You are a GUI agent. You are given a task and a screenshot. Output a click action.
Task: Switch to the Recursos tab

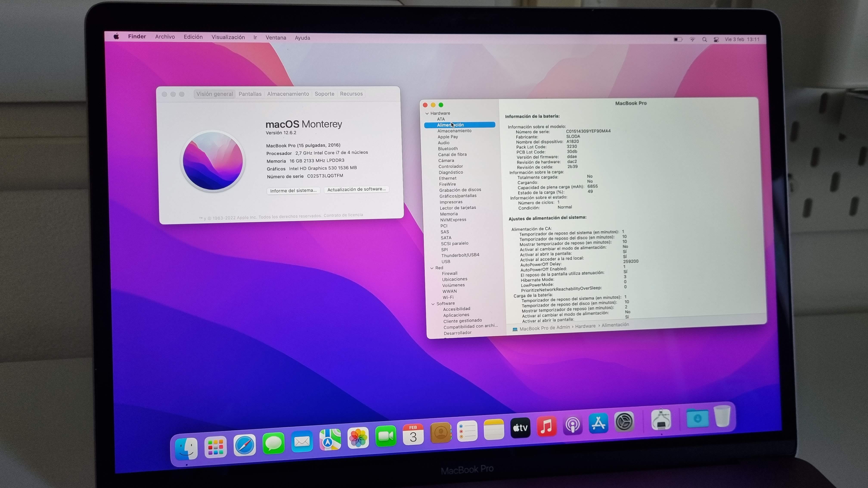[351, 94]
